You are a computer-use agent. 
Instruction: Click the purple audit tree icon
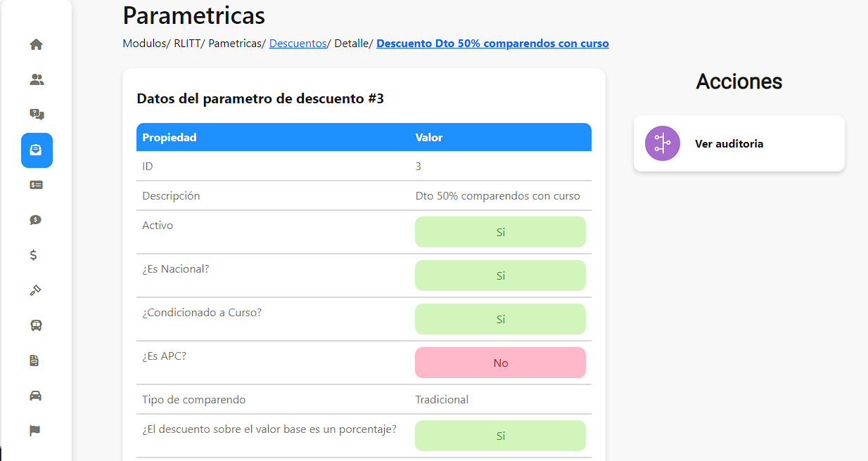pos(663,143)
